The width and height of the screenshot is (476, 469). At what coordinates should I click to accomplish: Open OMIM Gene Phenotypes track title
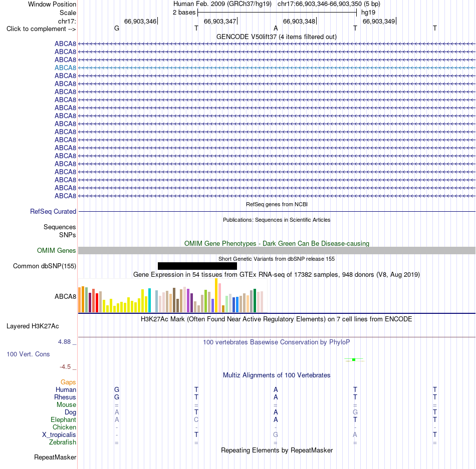(x=277, y=243)
